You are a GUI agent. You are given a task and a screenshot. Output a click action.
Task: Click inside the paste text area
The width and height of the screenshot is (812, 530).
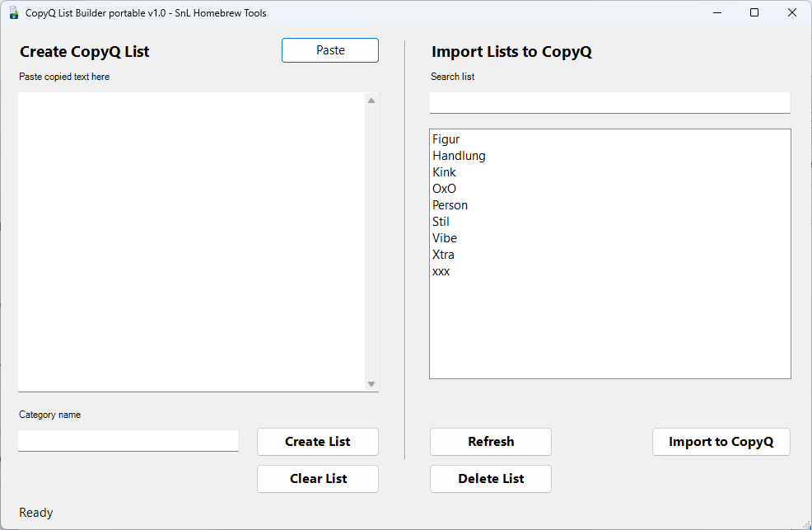(x=192, y=242)
